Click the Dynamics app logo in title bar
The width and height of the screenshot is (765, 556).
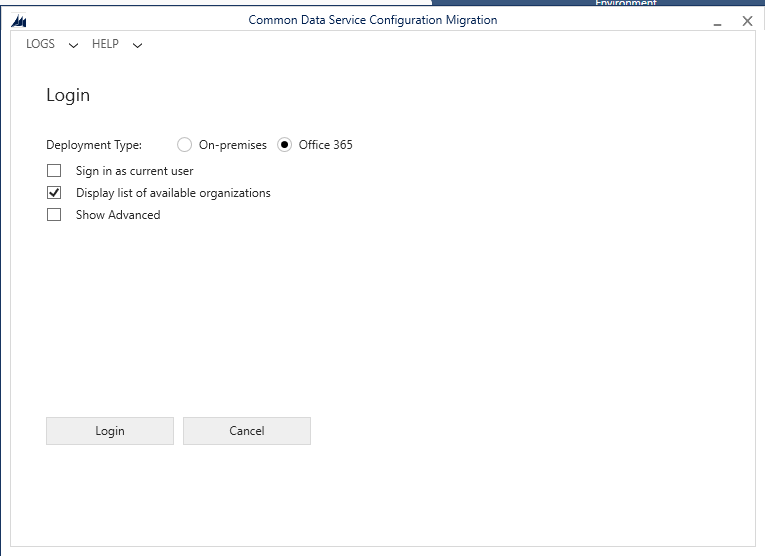tap(19, 21)
